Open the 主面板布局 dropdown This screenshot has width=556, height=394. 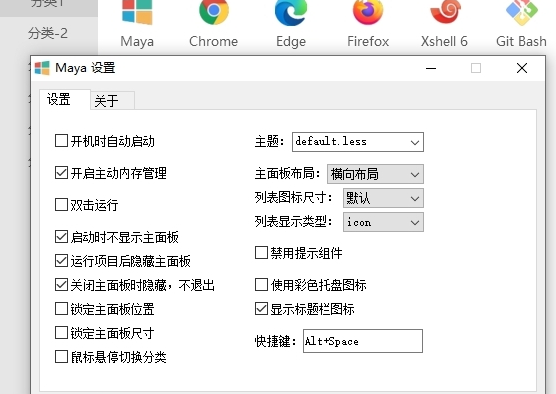[375, 174]
